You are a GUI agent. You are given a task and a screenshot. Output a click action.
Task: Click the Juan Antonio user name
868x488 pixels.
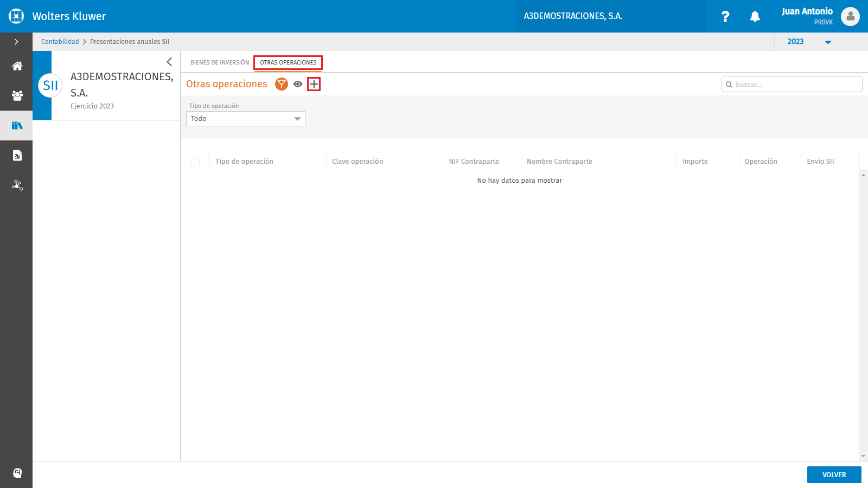tap(807, 11)
